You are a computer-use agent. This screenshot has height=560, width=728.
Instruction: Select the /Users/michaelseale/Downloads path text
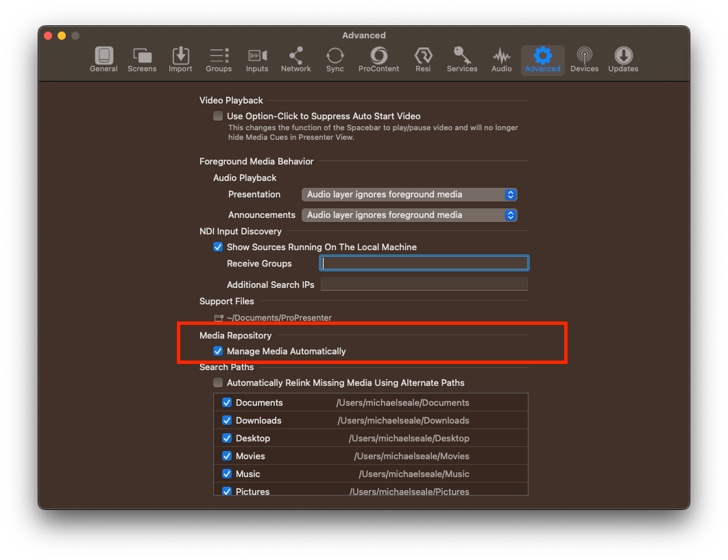pyautogui.click(x=403, y=420)
